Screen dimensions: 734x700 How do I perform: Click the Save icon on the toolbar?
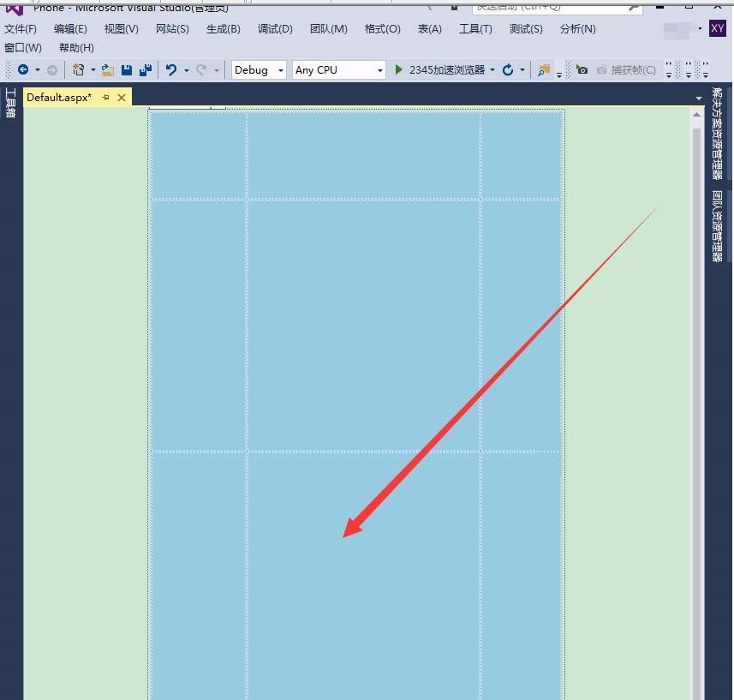128,69
